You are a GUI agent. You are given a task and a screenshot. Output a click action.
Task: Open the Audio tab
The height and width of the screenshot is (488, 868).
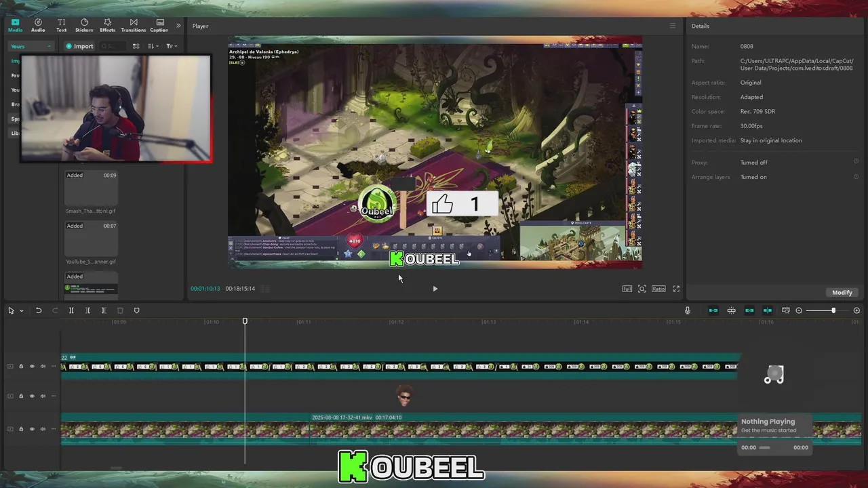pos(38,25)
